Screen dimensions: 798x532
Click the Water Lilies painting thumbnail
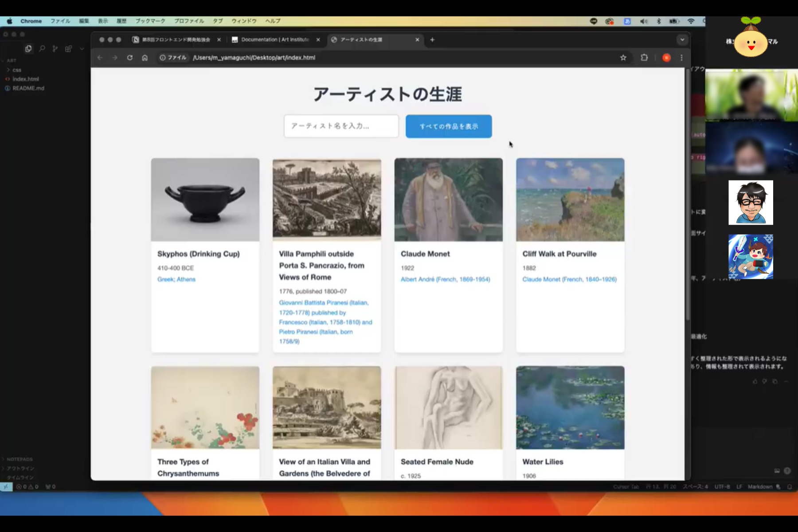point(570,407)
